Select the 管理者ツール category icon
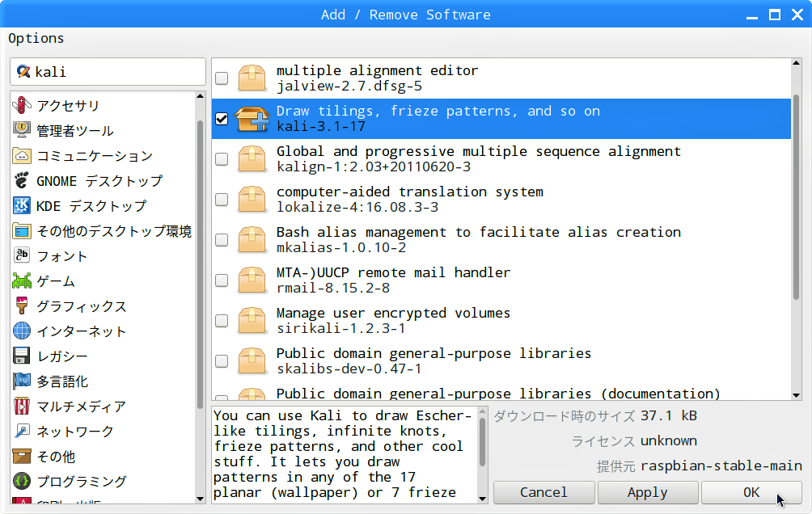 pyautogui.click(x=22, y=130)
